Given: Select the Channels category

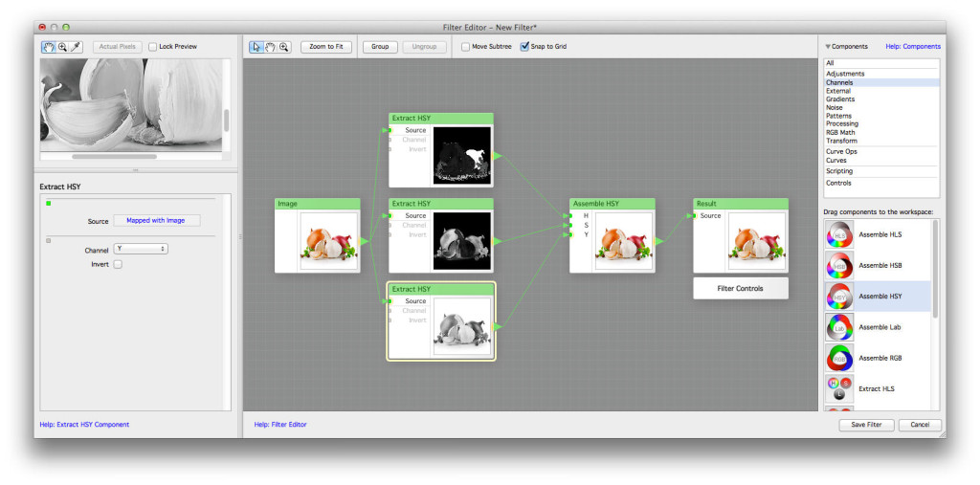Looking at the screenshot, I should point(881,82).
